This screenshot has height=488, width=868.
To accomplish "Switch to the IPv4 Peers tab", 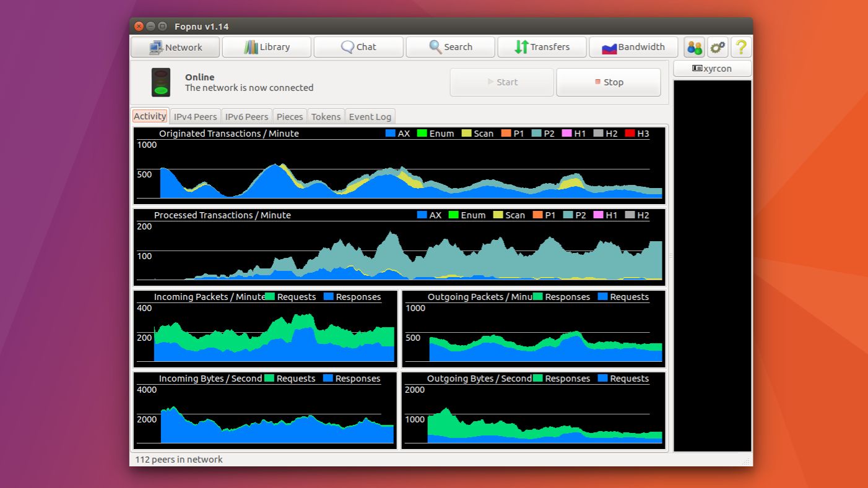I will pyautogui.click(x=195, y=116).
